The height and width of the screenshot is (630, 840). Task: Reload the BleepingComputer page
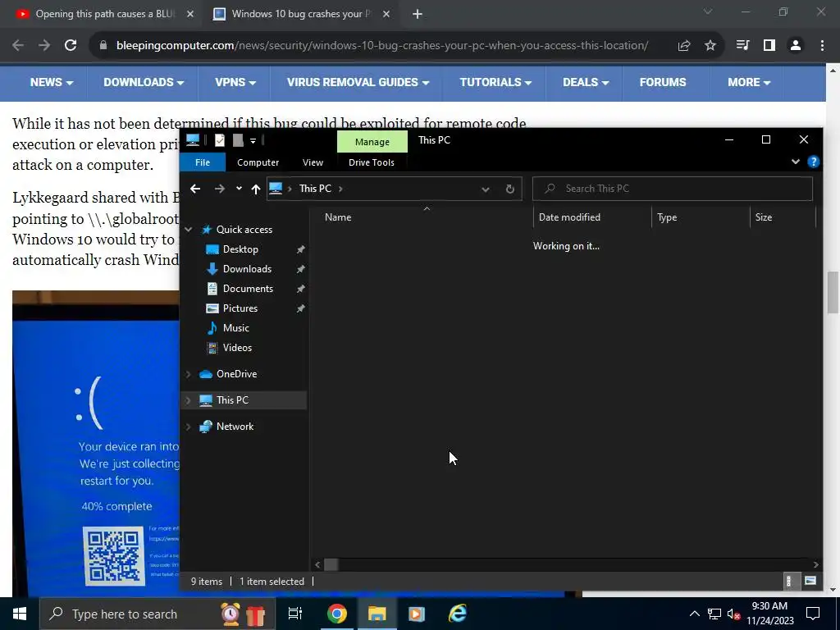(x=71, y=46)
